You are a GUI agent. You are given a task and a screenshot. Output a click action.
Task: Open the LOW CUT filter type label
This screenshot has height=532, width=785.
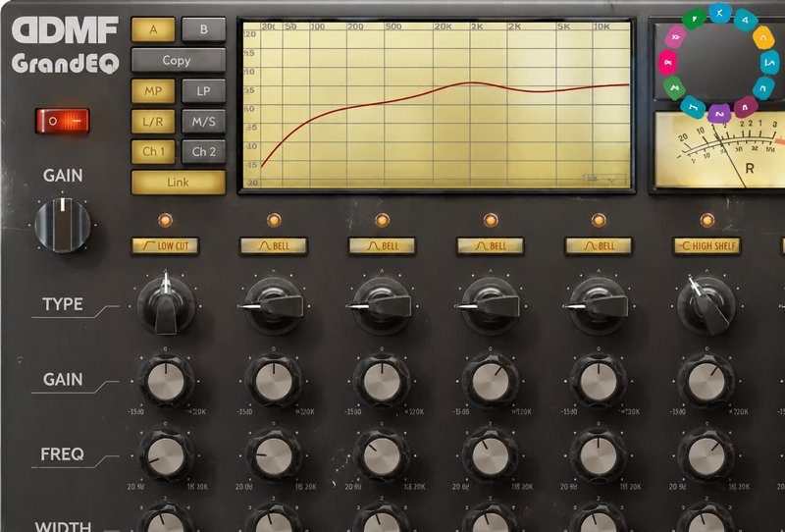click(x=165, y=246)
